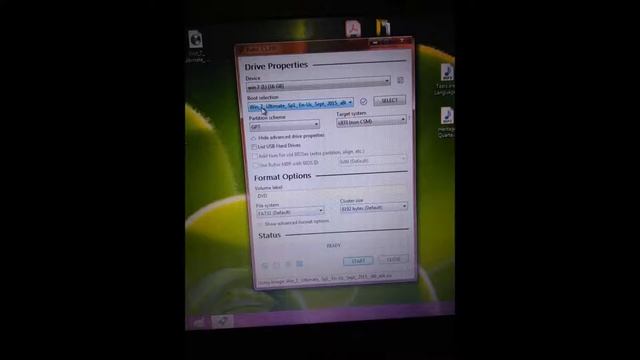The width and height of the screenshot is (640, 360).
Task: Open the File system dropdown
Action: 290,212
